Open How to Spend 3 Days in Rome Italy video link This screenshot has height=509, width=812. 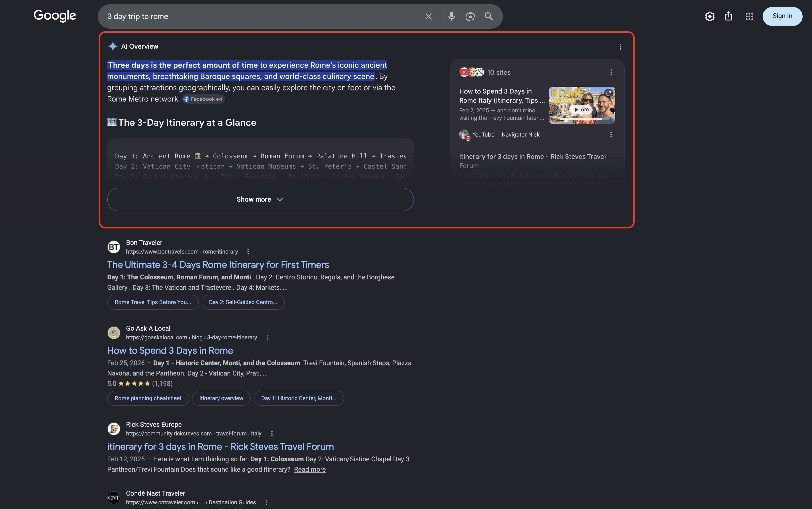[x=502, y=96]
